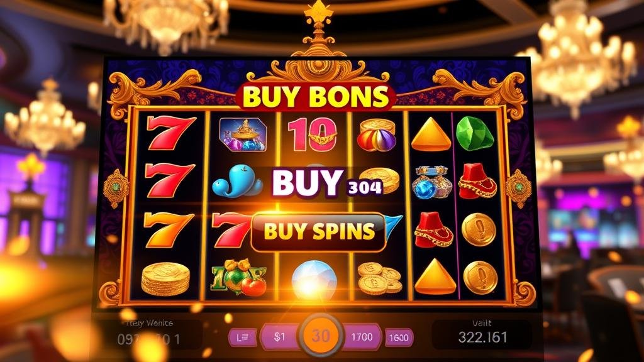Click the blue orb jewelry symbol

431,182
